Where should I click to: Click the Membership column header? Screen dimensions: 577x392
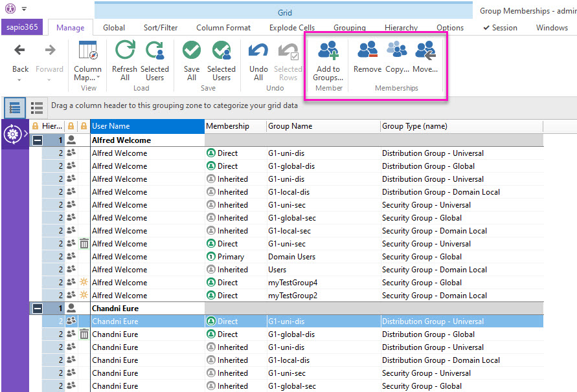click(236, 126)
